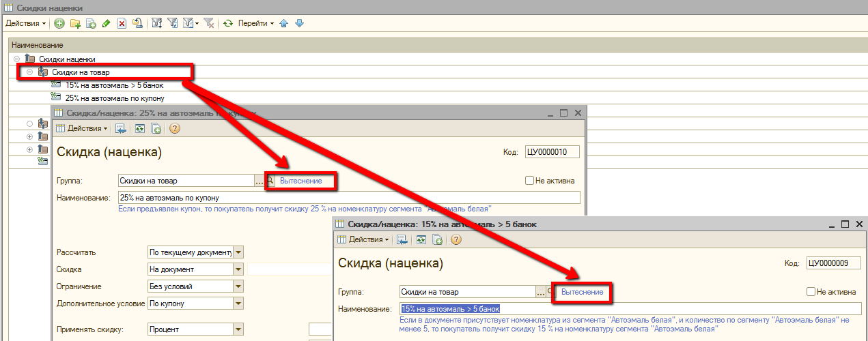Click the green Refresh arrows icon in main toolbar
Viewport: 868px width, 341px height.
point(228,24)
